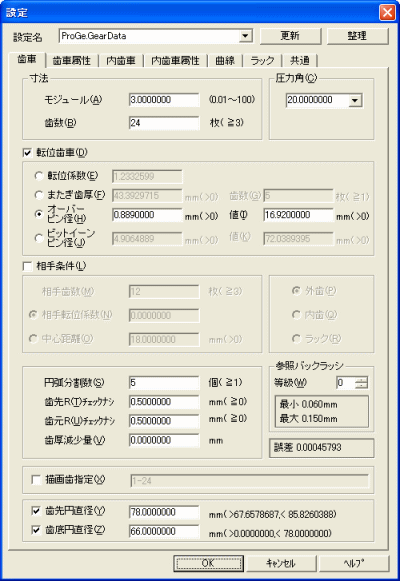Image resolution: width=400 pixels, height=581 pixels.
Task: Select the 転位係数(E) radio button
Action: [39, 176]
